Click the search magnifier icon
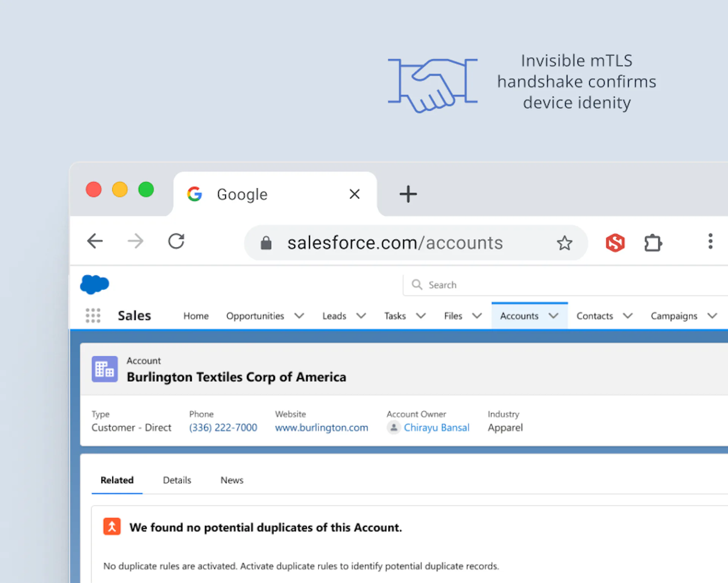 click(417, 284)
